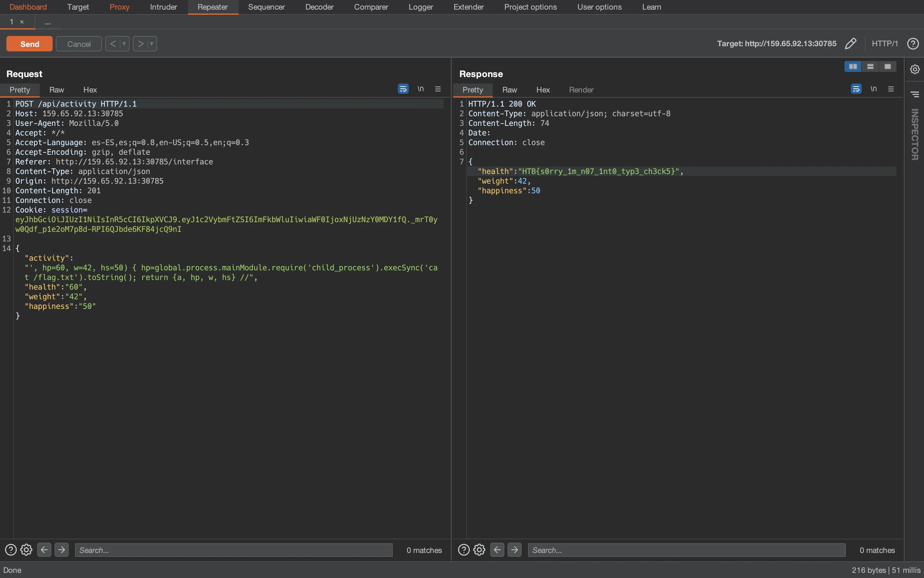Image resolution: width=924 pixels, height=578 pixels.
Task: Open the Project options tab
Action: [530, 7]
